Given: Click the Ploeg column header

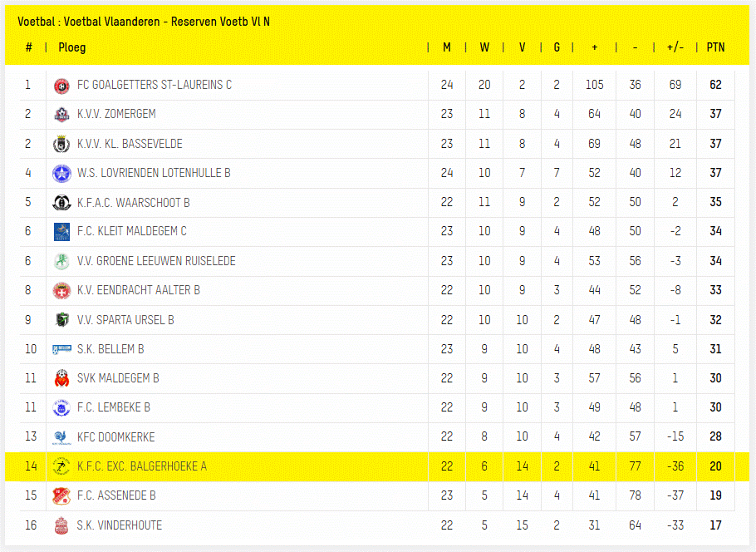Looking at the screenshot, I should (72, 47).
